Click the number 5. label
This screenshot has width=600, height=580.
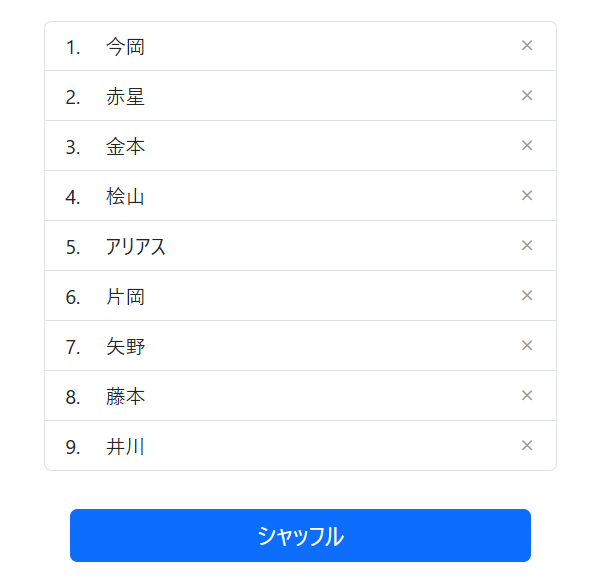[73, 247]
